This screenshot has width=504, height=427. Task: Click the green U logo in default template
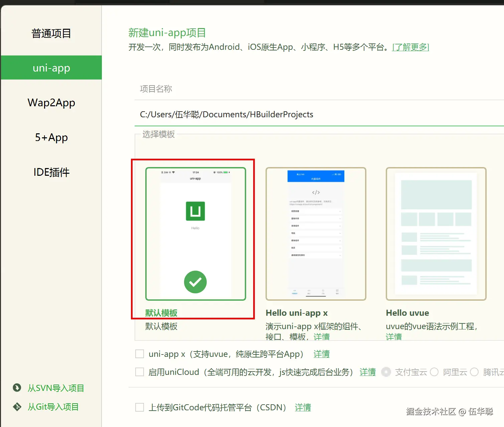coord(195,211)
